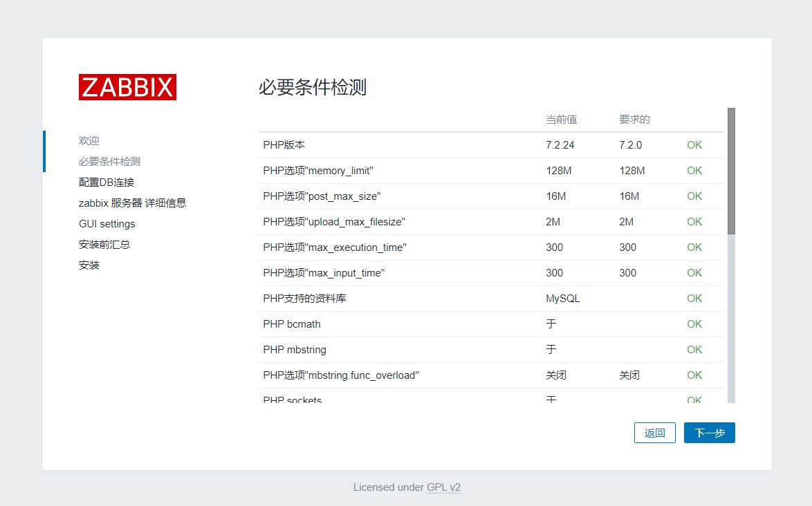Click OK status in PHP mbstring row
This screenshot has height=506, width=812.
pyautogui.click(x=694, y=350)
